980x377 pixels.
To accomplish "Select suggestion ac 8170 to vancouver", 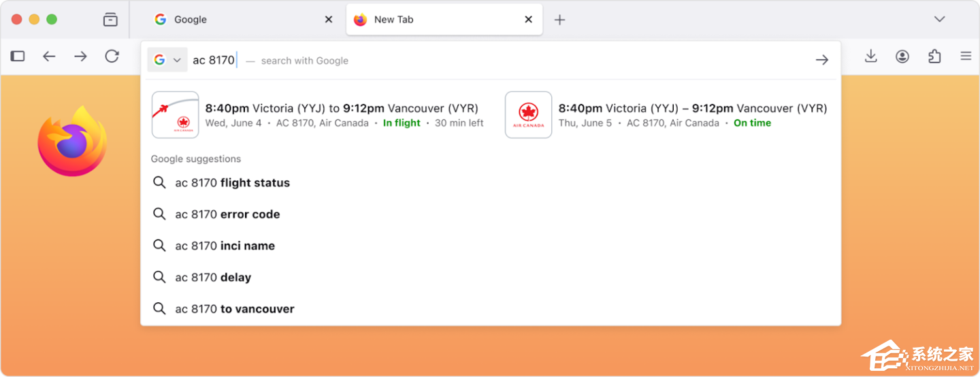I will point(491,309).
